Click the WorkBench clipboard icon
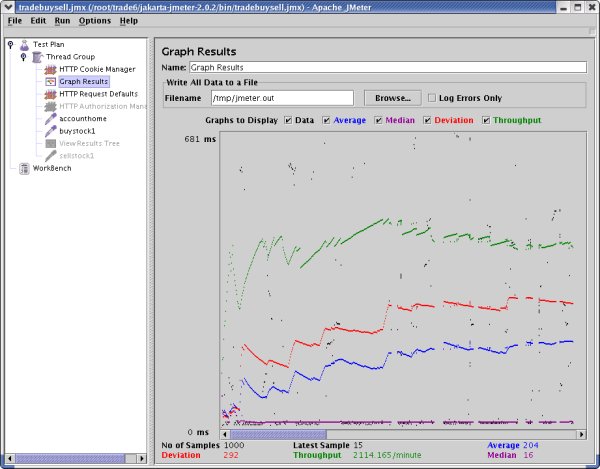The image size is (600, 469). pyautogui.click(x=24, y=168)
